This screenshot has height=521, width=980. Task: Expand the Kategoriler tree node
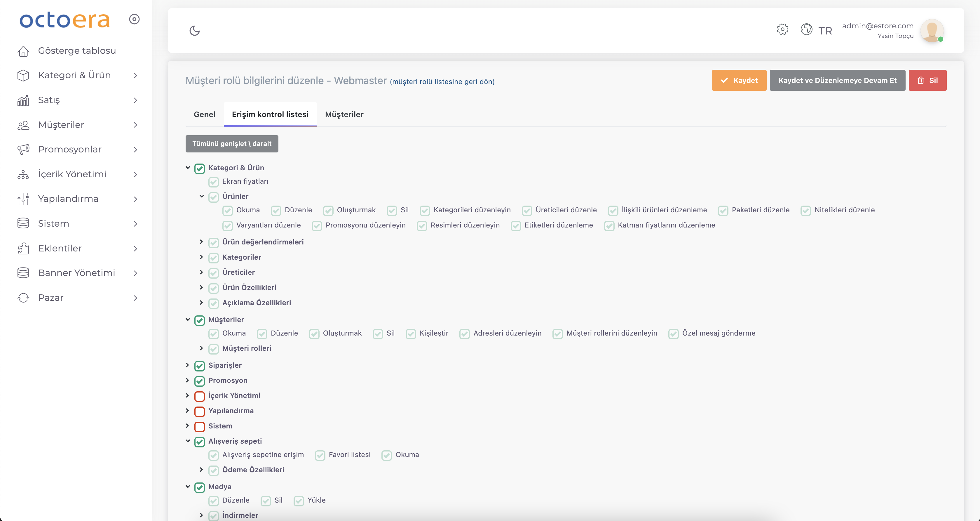point(201,257)
